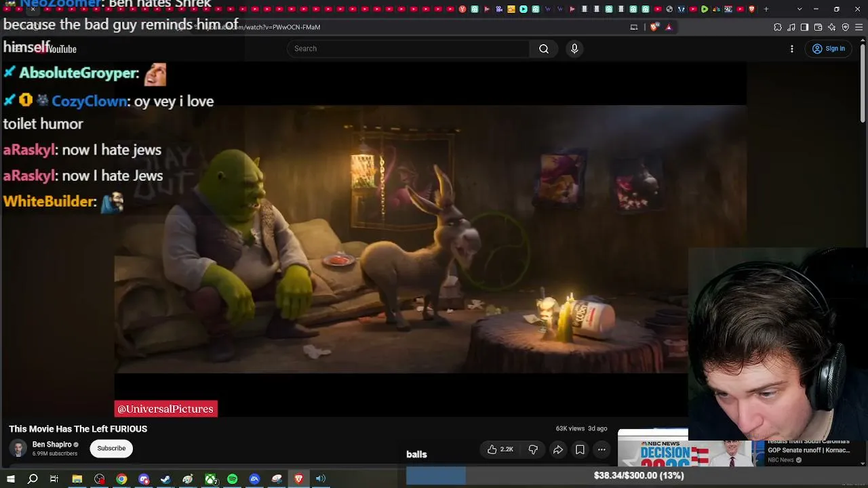
Task: Click the Ben Shapiro channel avatar
Action: (x=18, y=449)
